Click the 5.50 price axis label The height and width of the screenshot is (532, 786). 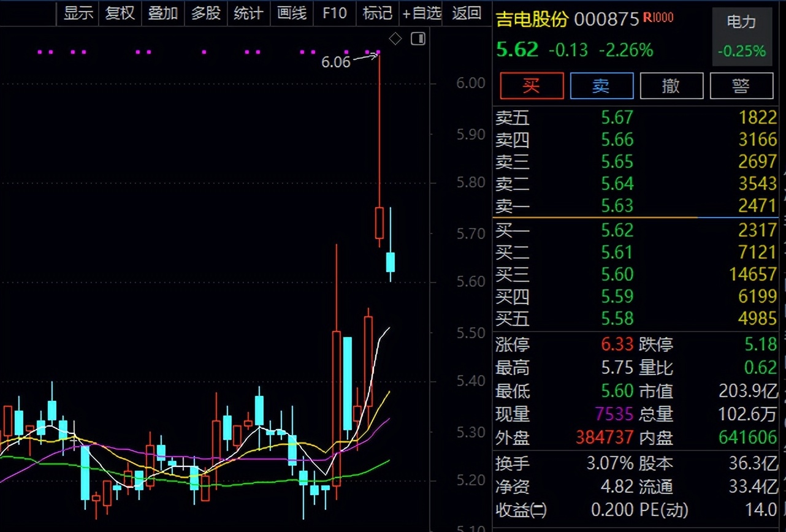(471, 333)
